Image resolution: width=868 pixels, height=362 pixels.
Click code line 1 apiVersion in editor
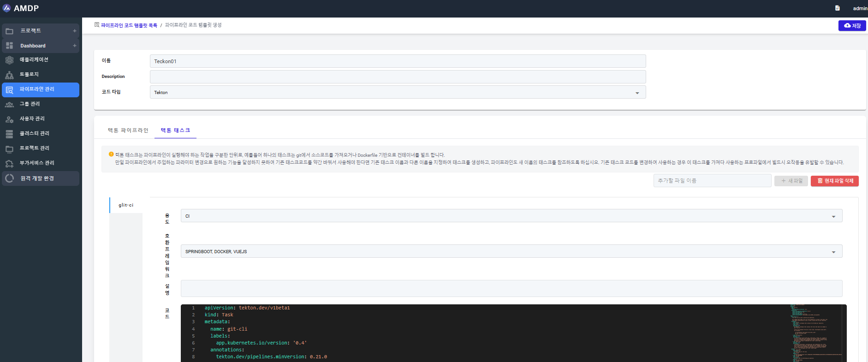(x=247, y=308)
